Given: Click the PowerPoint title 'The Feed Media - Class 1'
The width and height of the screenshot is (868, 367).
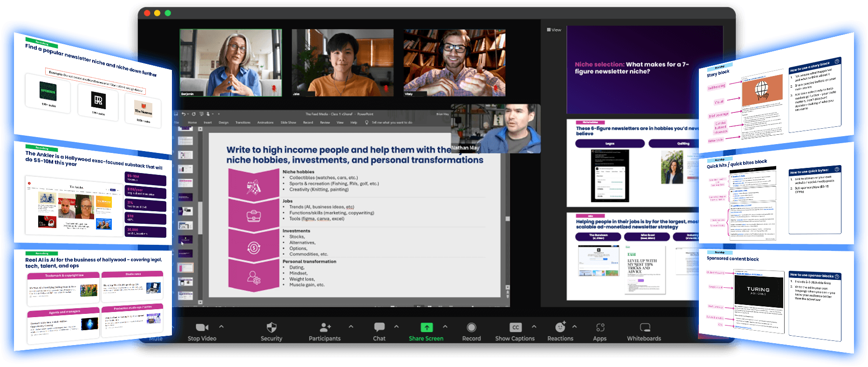Looking at the screenshot, I should [x=339, y=114].
